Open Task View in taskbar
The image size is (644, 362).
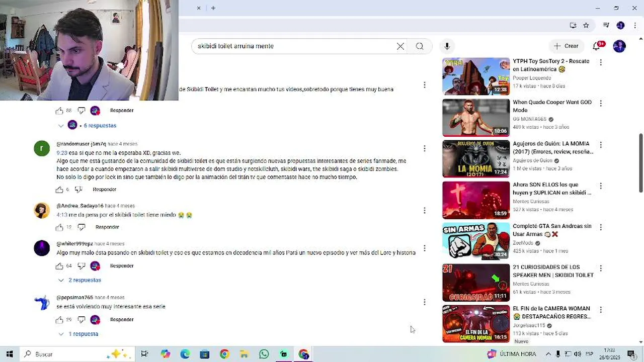(x=144, y=354)
